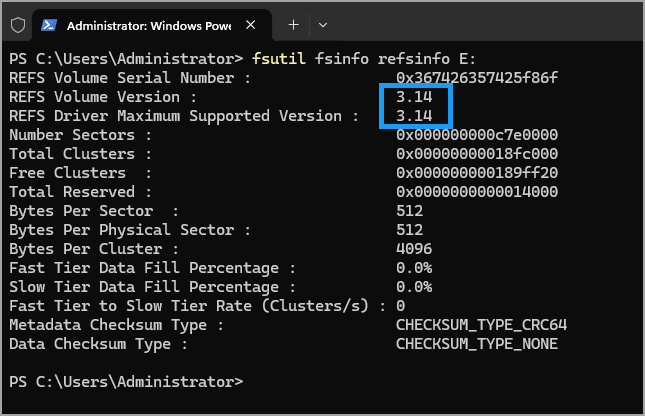Click the Total Clusters hex value

pos(477,153)
